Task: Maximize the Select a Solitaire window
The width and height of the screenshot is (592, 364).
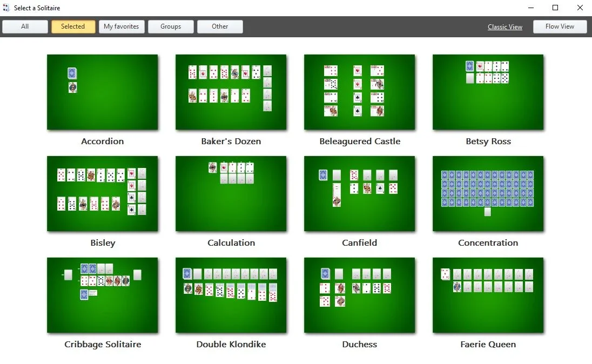Action: click(x=555, y=8)
